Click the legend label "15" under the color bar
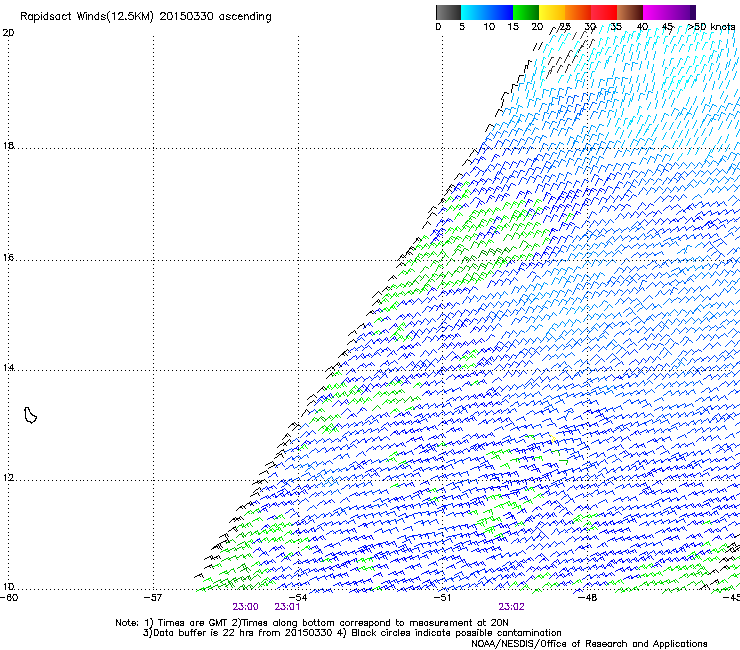 (x=513, y=27)
